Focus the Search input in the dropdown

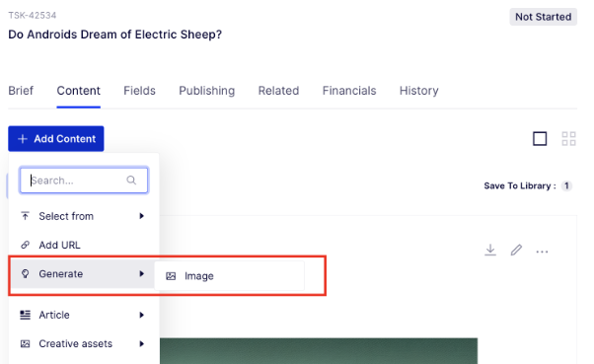tap(84, 181)
